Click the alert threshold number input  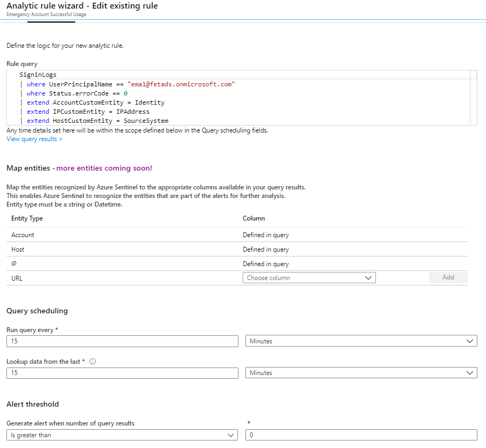[361, 435]
